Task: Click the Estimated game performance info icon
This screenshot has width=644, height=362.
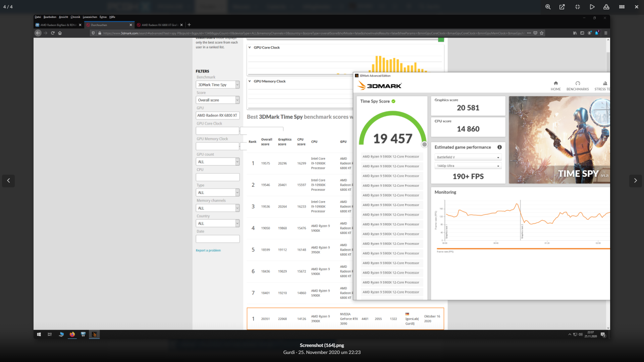Action: (x=499, y=147)
